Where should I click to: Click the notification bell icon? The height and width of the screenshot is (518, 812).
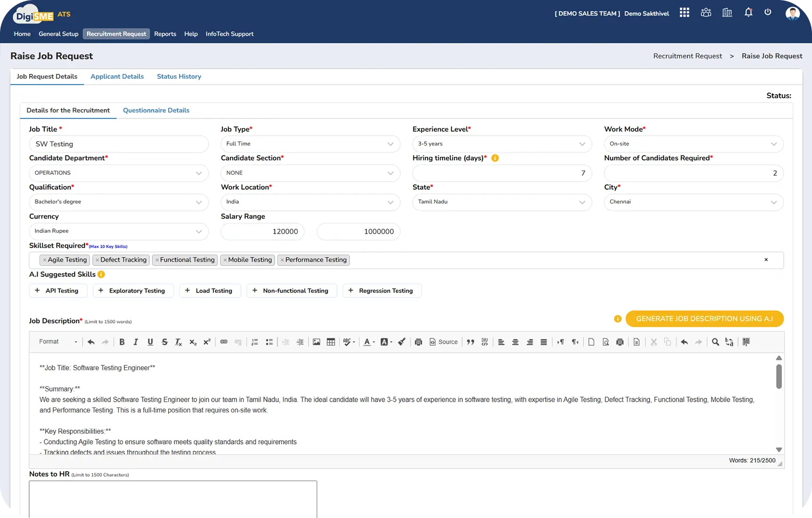748,13
